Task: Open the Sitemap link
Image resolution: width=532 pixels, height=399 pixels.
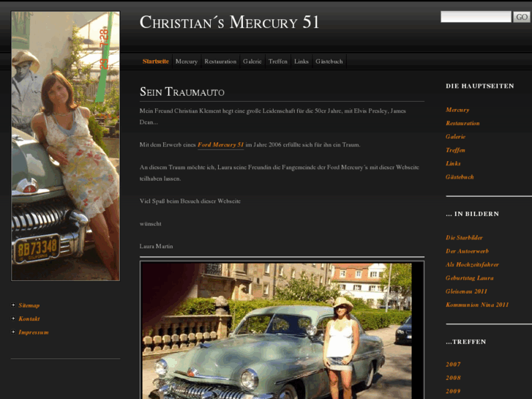Action: click(29, 305)
